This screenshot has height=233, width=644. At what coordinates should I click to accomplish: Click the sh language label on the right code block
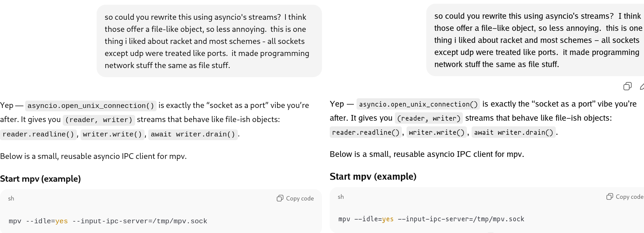pos(341,197)
